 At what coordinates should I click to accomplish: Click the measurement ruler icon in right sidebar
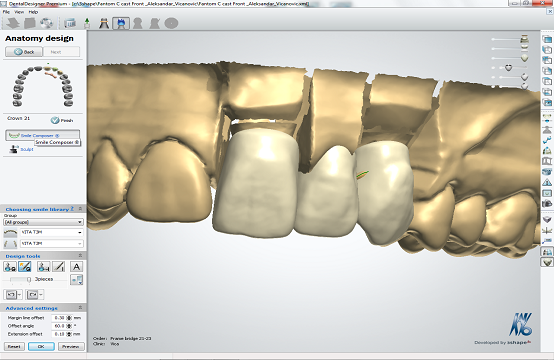(x=547, y=241)
